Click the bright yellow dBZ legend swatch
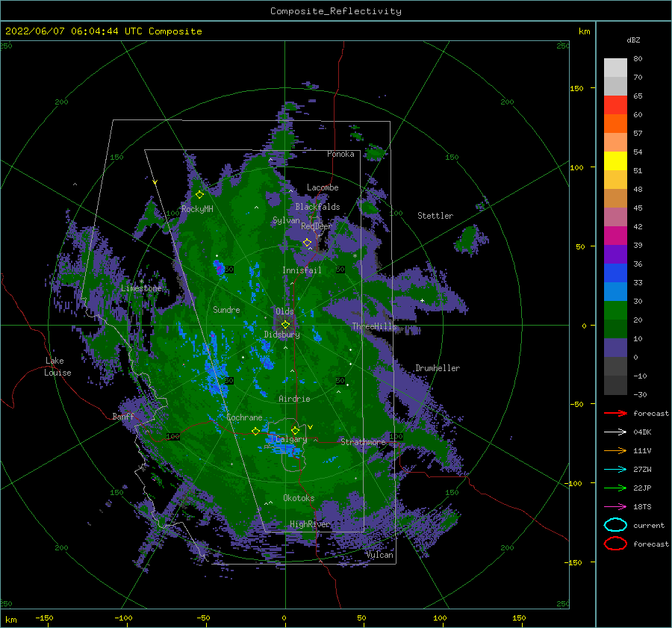Screen dimensions: 672x628 [615, 161]
